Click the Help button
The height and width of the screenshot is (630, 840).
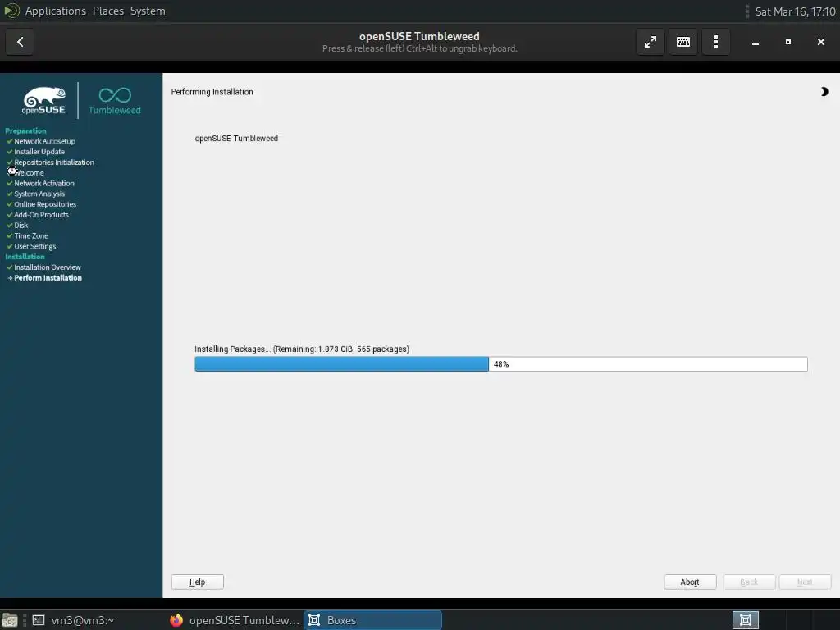(197, 582)
